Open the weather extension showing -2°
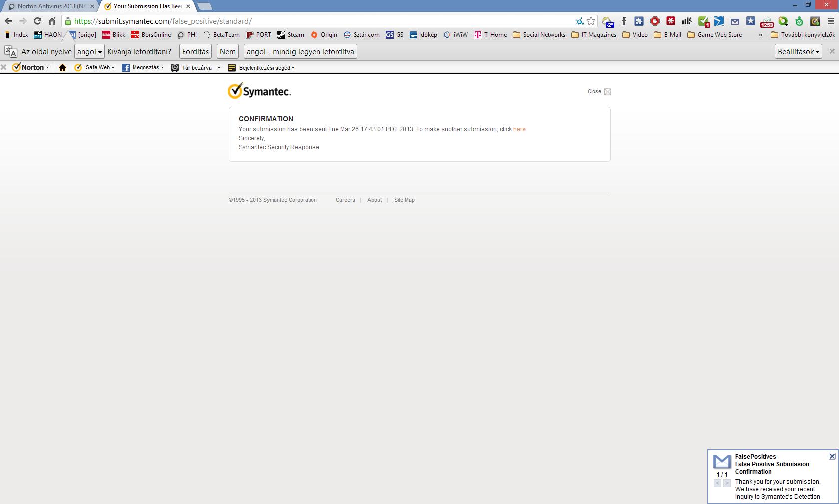The width and height of the screenshot is (839, 504). (x=608, y=21)
